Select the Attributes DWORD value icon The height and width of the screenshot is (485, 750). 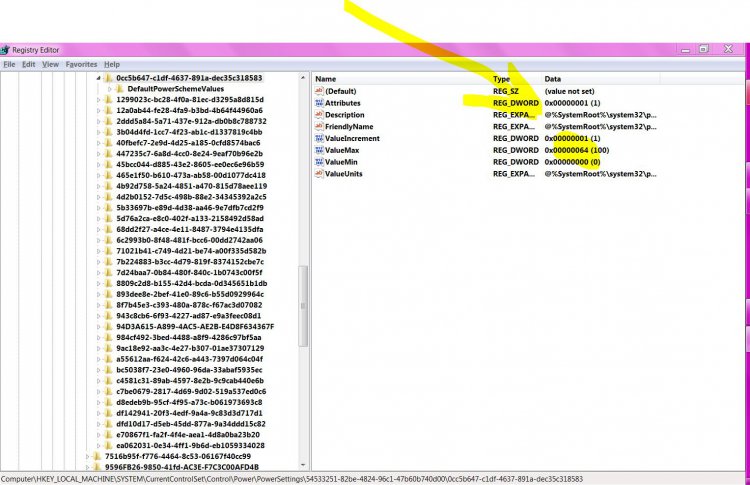pyautogui.click(x=319, y=103)
